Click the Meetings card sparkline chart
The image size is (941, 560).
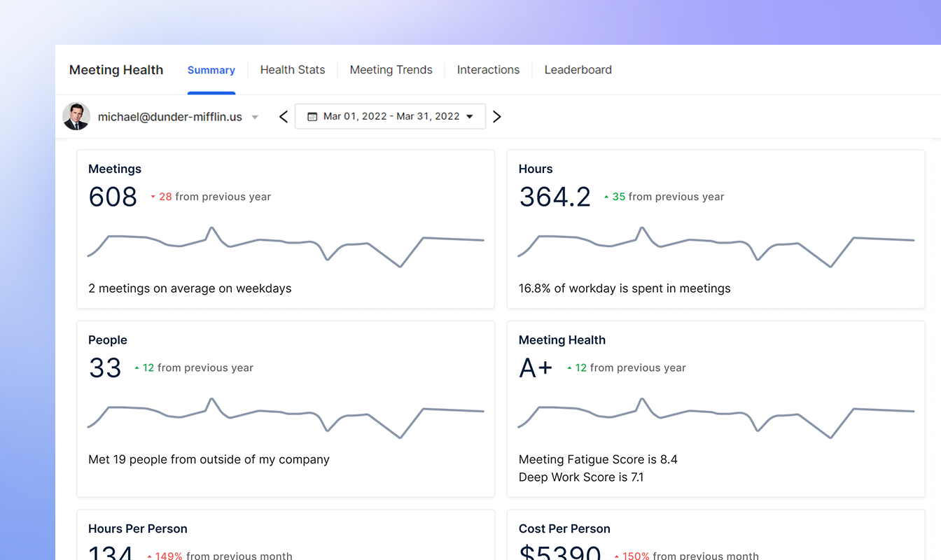286,246
